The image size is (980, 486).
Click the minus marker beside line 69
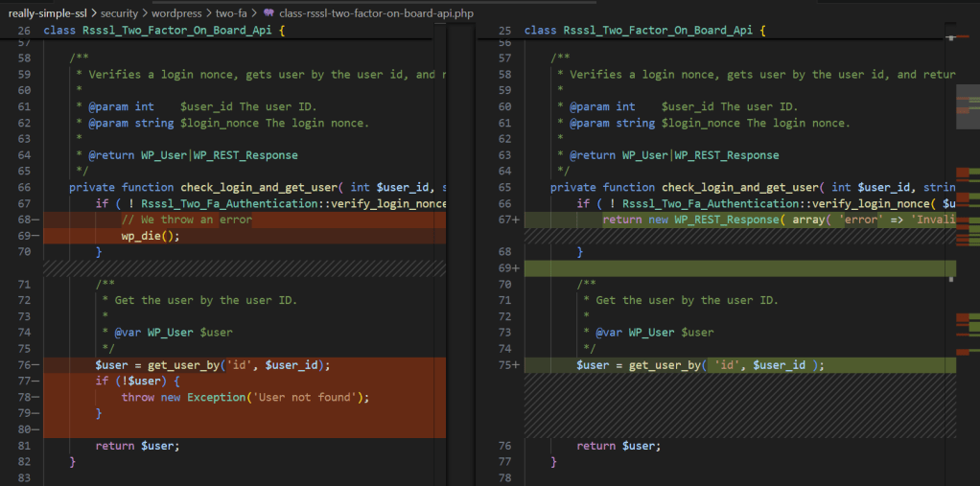35,236
